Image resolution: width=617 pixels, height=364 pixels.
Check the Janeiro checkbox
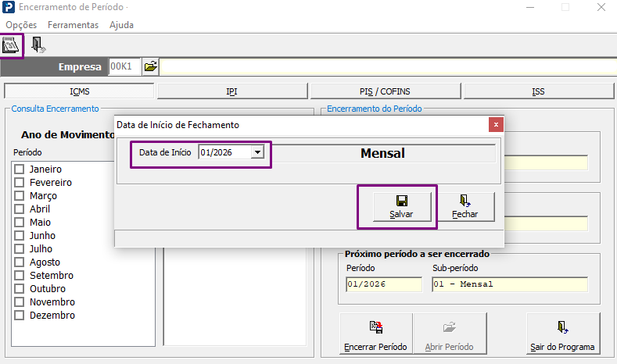click(x=20, y=170)
